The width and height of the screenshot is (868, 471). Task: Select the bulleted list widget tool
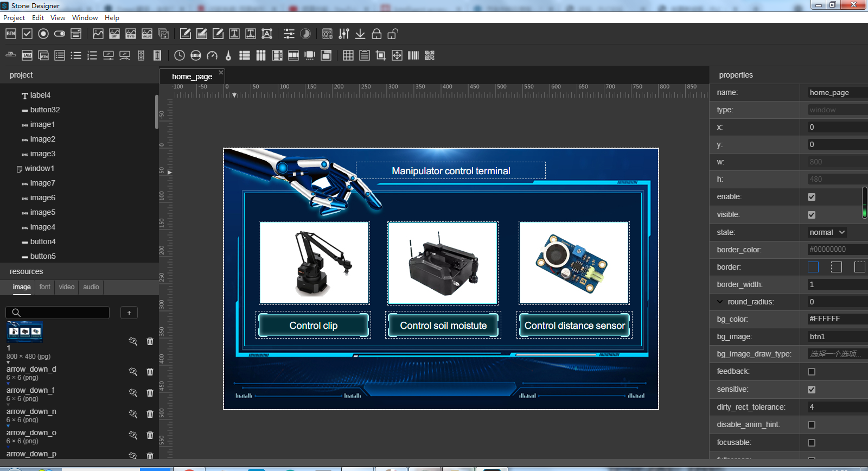[76, 55]
